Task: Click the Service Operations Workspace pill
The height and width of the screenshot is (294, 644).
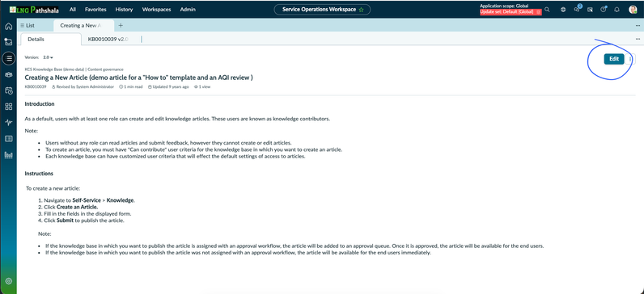Action: pyautogui.click(x=322, y=10)
